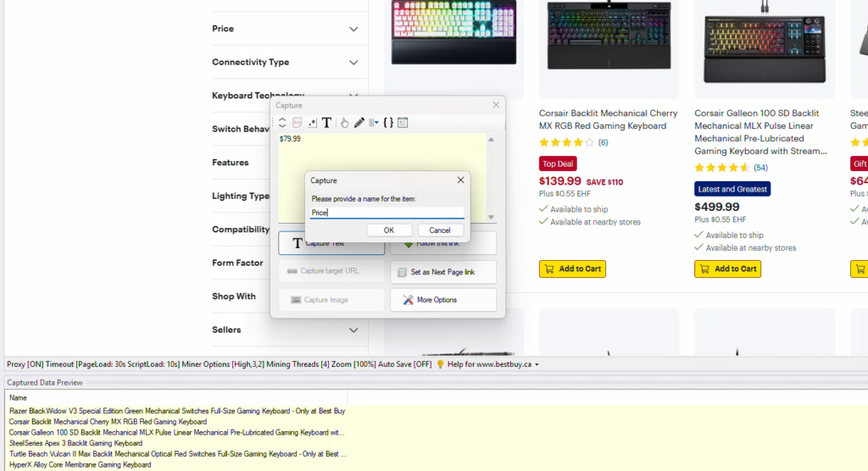Select the Razer BlackWidow V3 row in preview
Viewport: 868px width, 471px height.
(x=177, y=411)
